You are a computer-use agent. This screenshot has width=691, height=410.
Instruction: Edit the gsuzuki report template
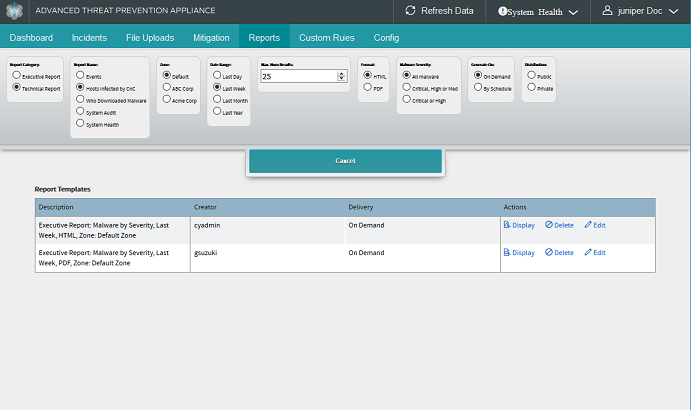(595, 253)
